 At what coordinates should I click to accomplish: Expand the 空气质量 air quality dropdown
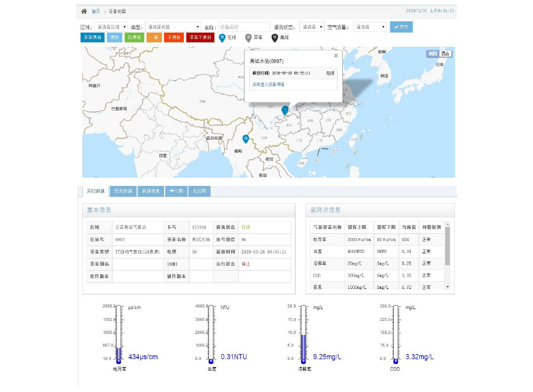(370, 27)
